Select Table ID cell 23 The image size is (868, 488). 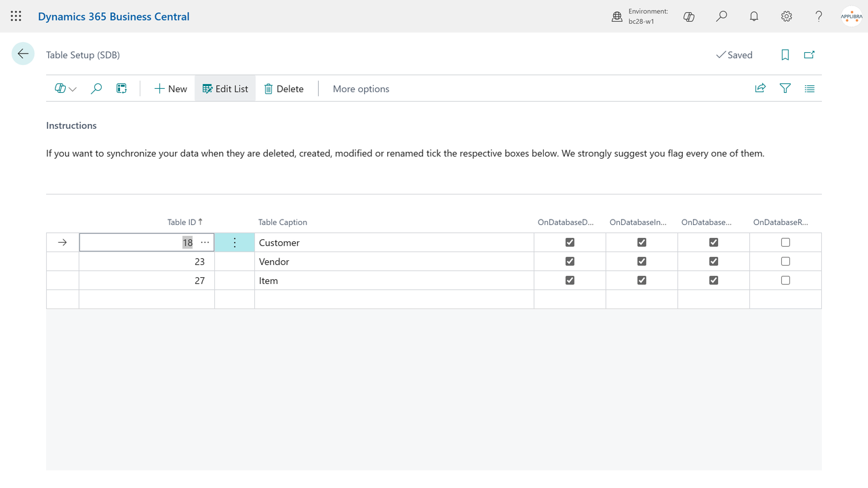146,262
